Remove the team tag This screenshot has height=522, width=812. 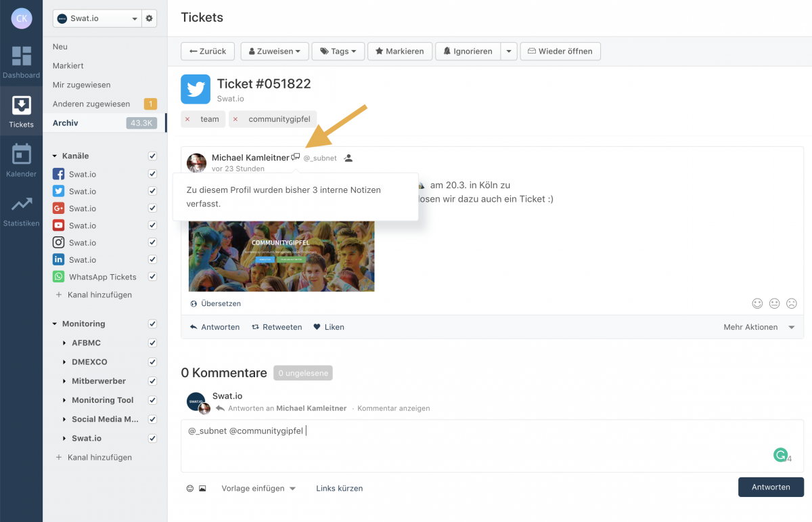coord(187,119)
